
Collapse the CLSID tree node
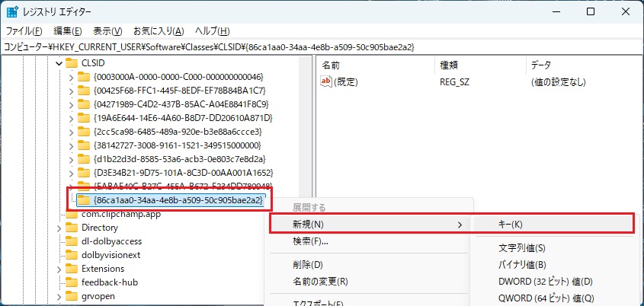59,64
